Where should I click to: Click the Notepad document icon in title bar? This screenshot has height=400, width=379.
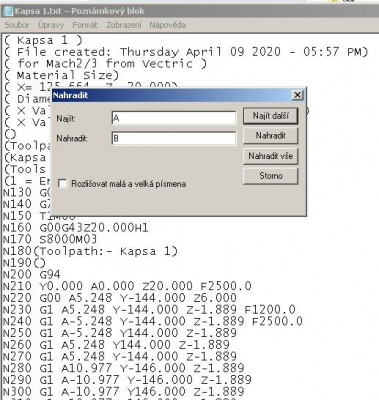[x=7, y=11]
